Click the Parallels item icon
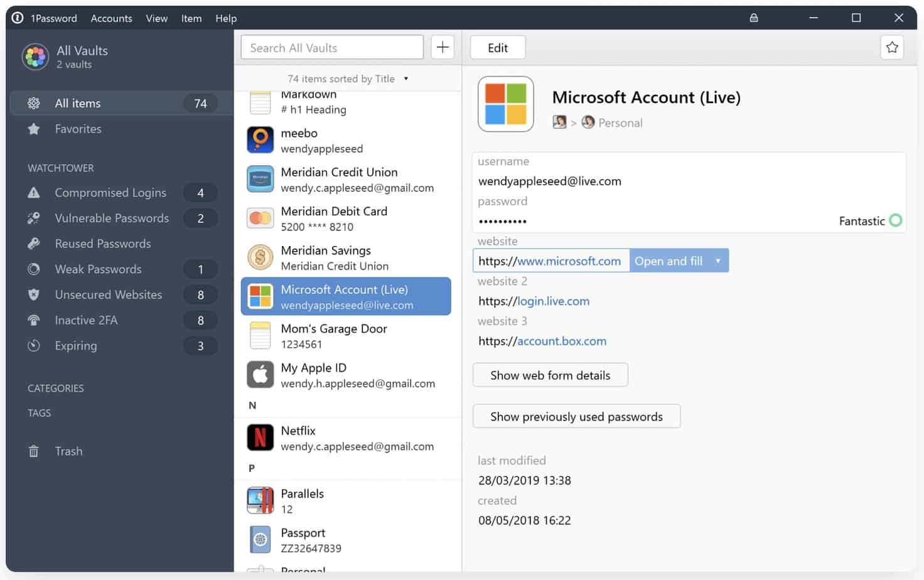The height and width of the screenshot is (580, 924). pyautogui.click(x=260, y=501)
